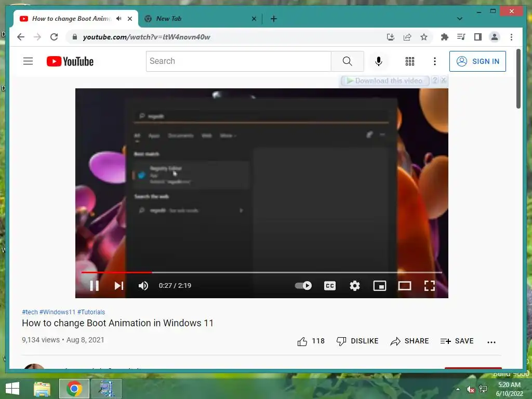Viewport: 532px width, 399px height.
Task: Open network tray icon
Action: click(x=483, y=389)
